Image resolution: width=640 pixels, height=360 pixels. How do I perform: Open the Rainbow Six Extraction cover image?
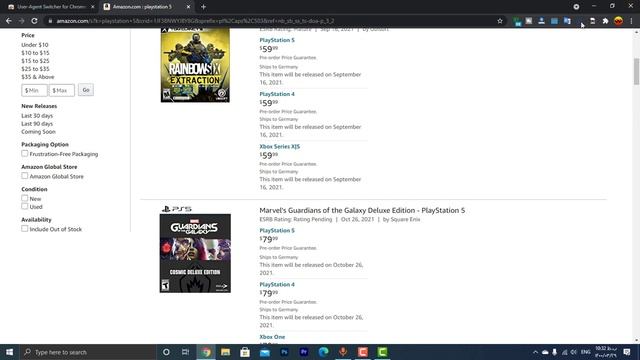[195, 64]
